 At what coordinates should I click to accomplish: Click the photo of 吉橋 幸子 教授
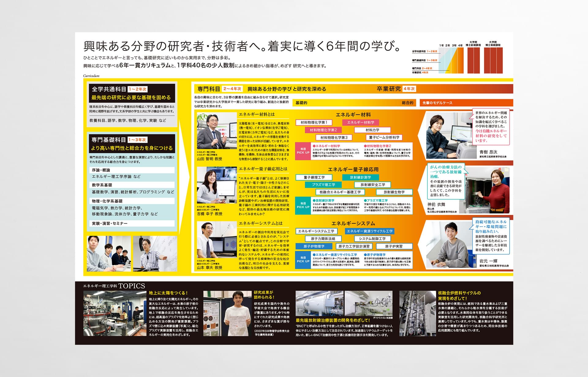coord(216,185)
